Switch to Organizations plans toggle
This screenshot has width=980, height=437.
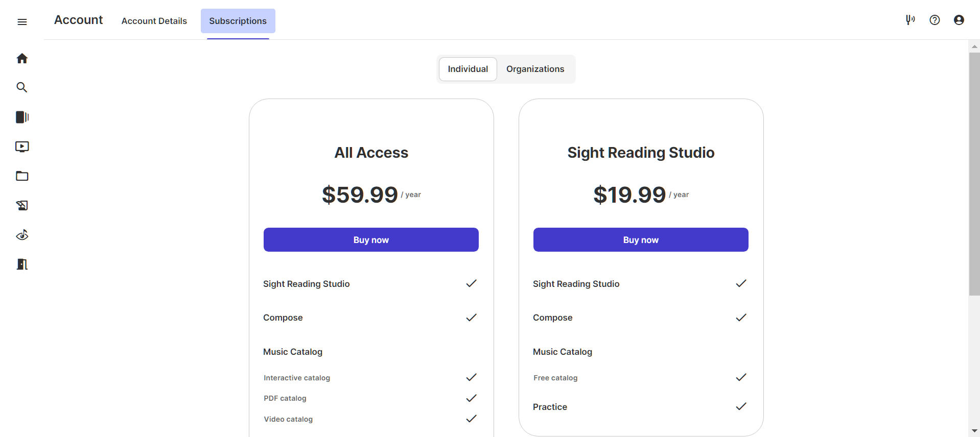point(535,69)
